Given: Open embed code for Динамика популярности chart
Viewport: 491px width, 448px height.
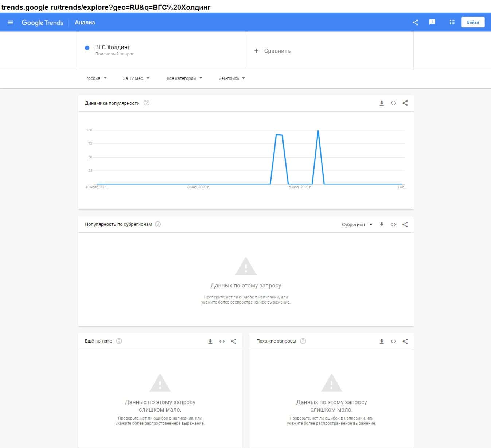Looking at the screenshot, I should 393,103.
